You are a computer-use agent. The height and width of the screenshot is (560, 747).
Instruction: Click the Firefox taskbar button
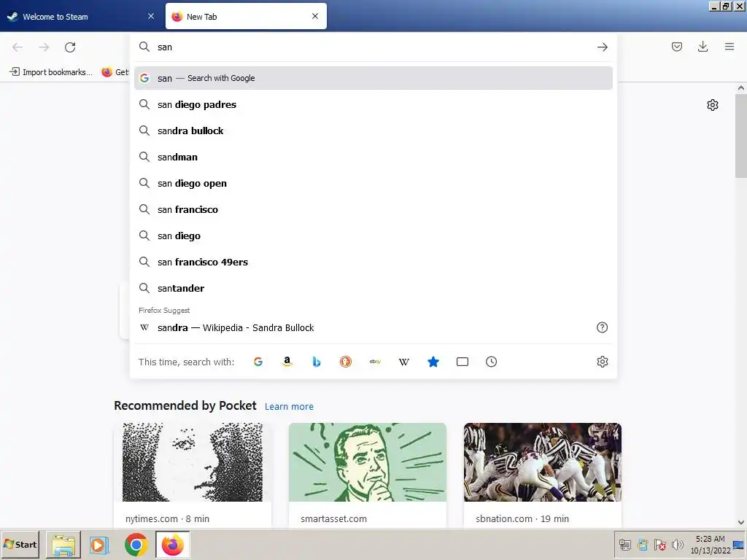173,544
